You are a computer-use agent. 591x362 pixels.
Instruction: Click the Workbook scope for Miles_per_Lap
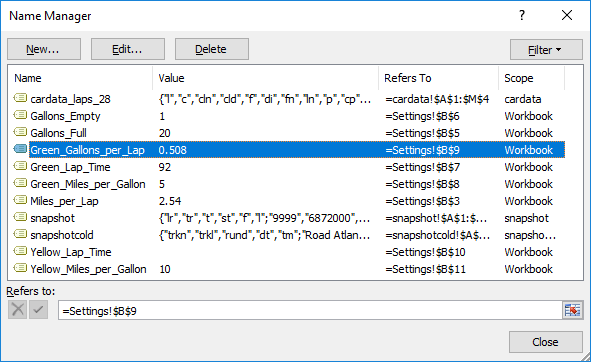[528, 201]
